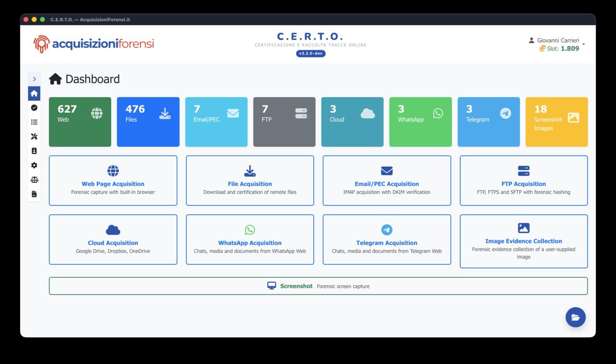Open the bulleted list sidebar icon
The image size is (616, 364).
click(34, 122)
